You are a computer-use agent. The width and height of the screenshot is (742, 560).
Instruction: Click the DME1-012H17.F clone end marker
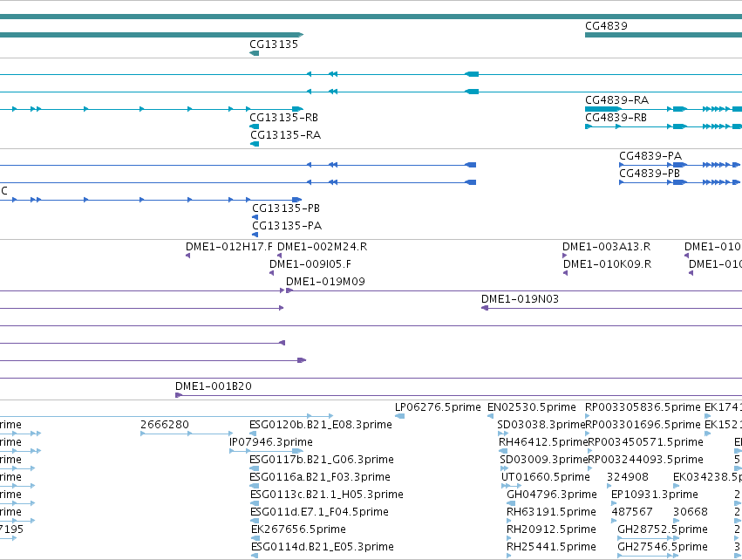187,256
